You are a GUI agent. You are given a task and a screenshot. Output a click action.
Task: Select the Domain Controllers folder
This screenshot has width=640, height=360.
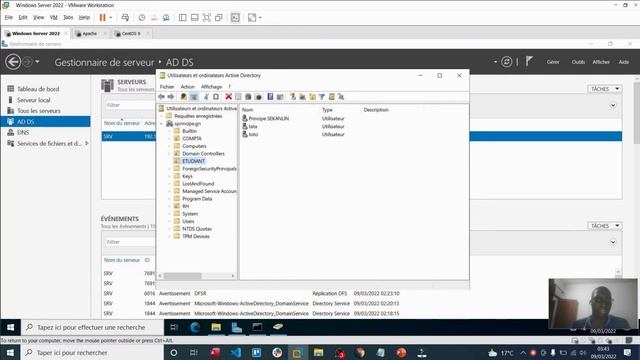click(x=203, y=153)
